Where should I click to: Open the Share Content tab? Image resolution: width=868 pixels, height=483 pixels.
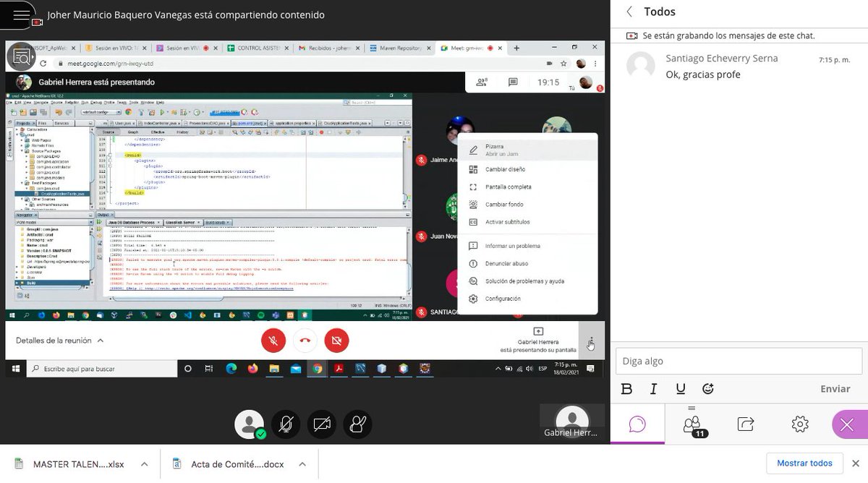tap(746, 424)
